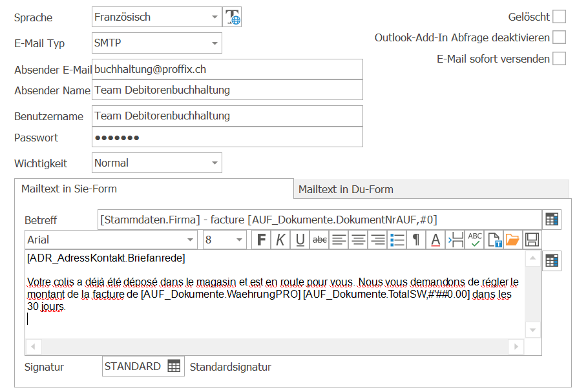The width and height of the screenshot is (577, 392).
Task: Click the vertical scrollbar up arrow
Action: coord(532,258)
